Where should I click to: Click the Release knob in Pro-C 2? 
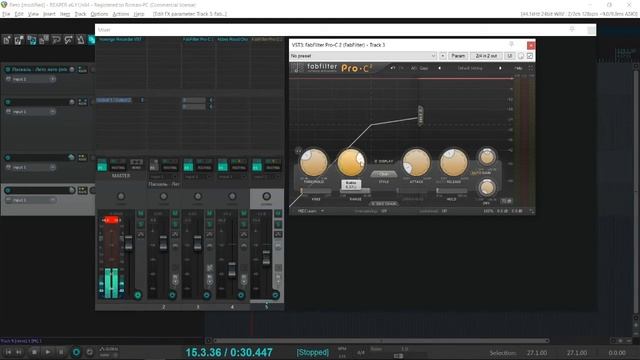pos(453,162)
